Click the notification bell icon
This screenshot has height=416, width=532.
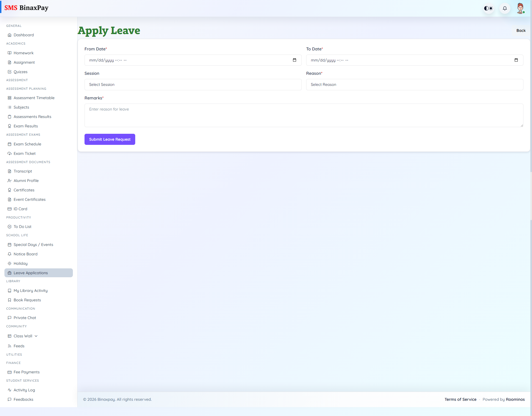tap(505, 8)
